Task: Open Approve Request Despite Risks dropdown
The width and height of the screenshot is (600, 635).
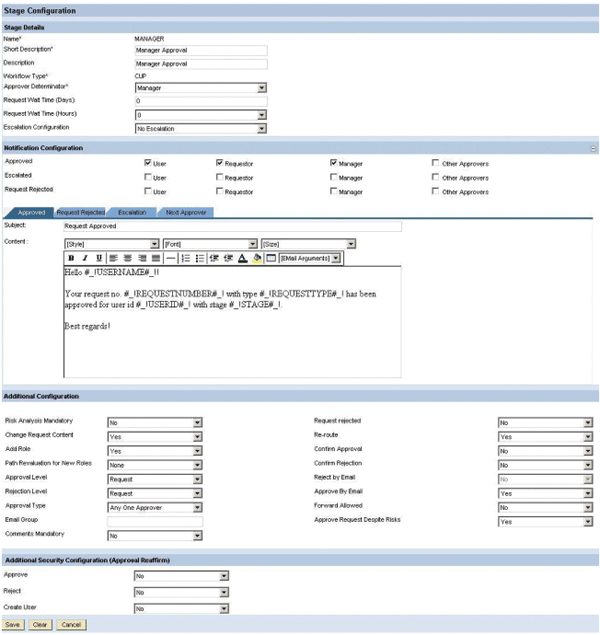Action: click(x=545, y=522)
